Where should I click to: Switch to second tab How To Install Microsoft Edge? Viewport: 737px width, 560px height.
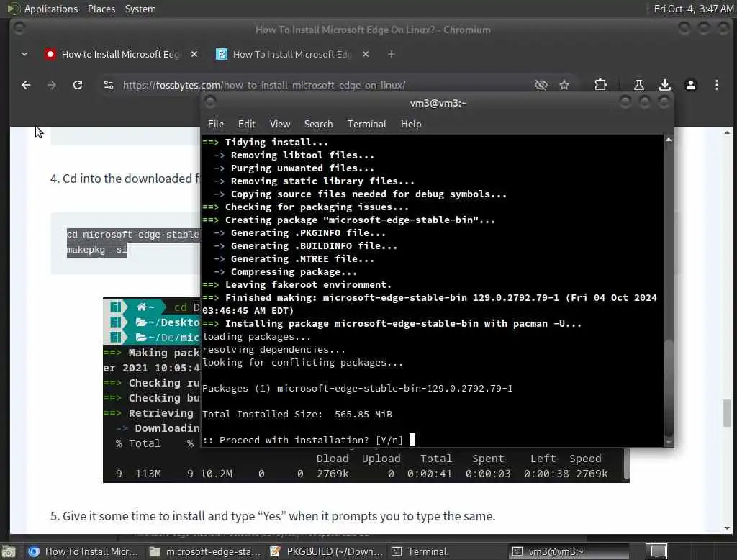click(291, 55)
